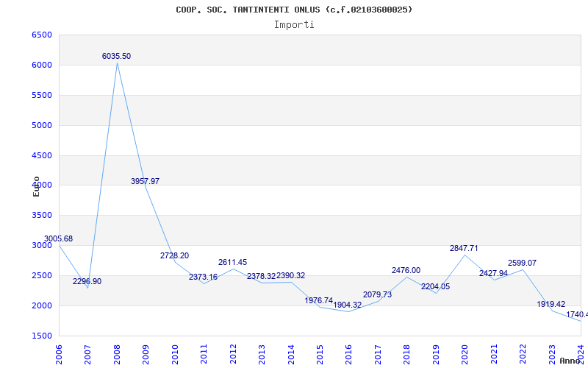The height and width of the screenshot is (368, 588).
Task: Pick the 1976.74 data label
Action: (x=319, y=300)
